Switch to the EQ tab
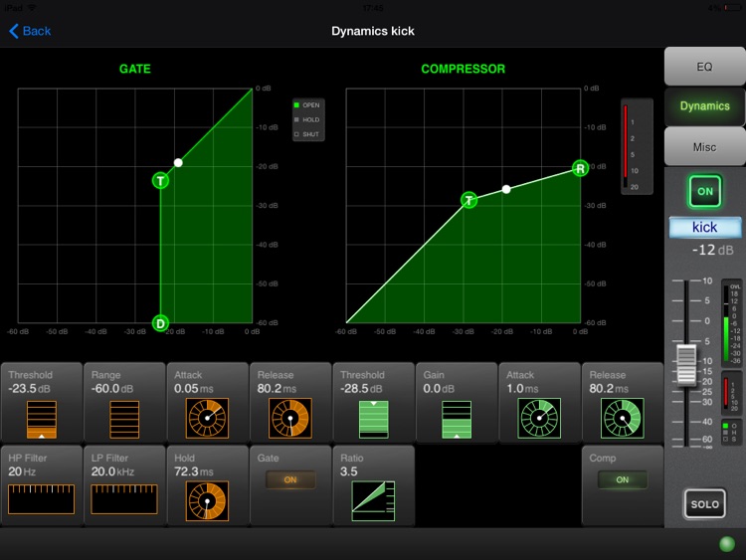Viewport: 746px width, 560px height. click(x=704, y=67)
